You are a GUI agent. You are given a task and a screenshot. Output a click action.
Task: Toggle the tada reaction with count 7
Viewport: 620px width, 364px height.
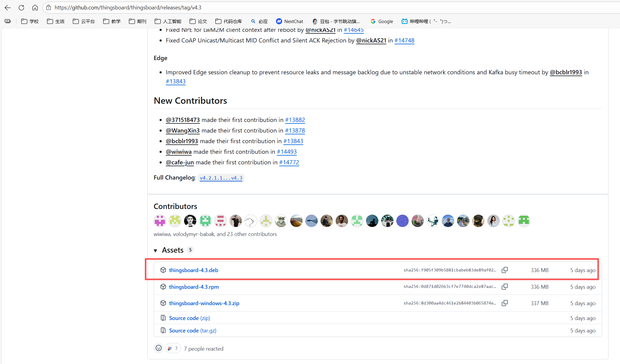(x=173, y=348)
